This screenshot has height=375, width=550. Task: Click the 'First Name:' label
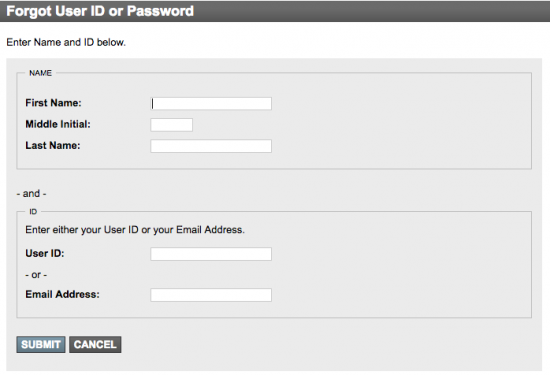53,103
